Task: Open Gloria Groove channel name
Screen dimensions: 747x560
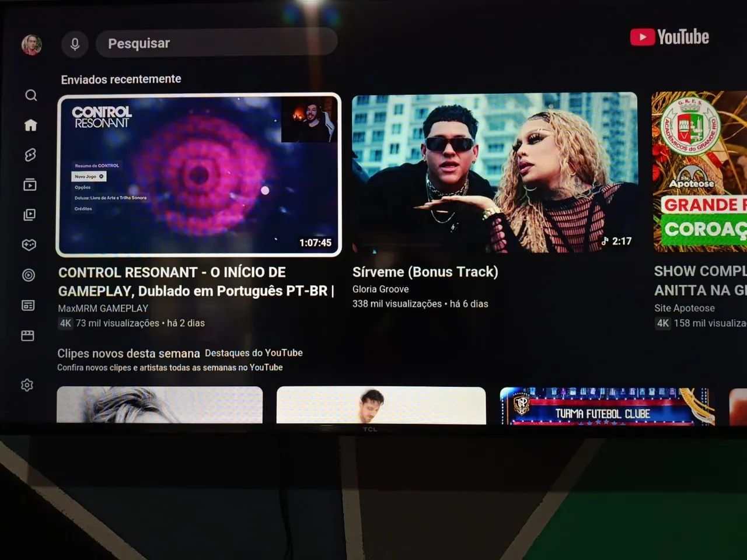Action: coord(381,289)
